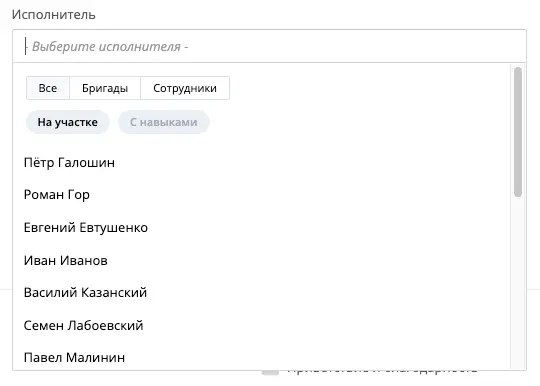Screen dimensions: 540x386
Task: Select Роман Гор from the list
Action: [x=262, y=195]
